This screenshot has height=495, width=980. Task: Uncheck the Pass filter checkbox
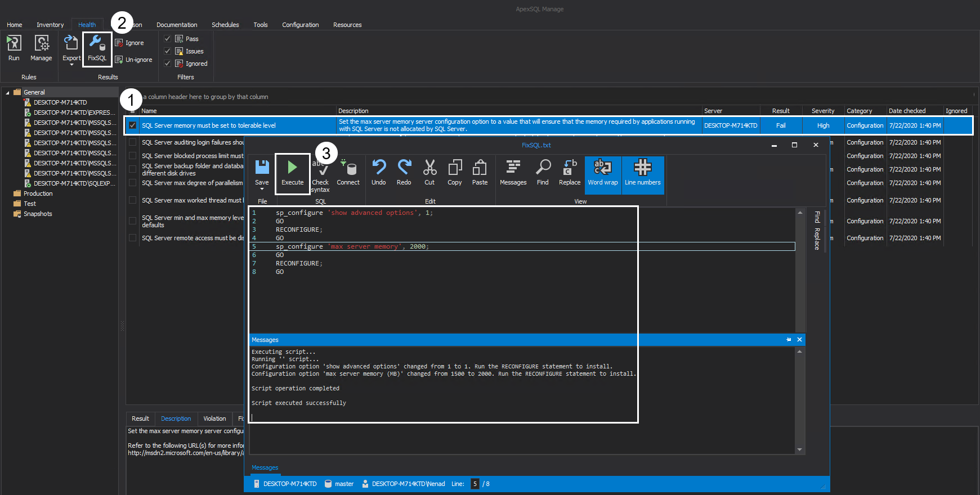click(167, 39)
